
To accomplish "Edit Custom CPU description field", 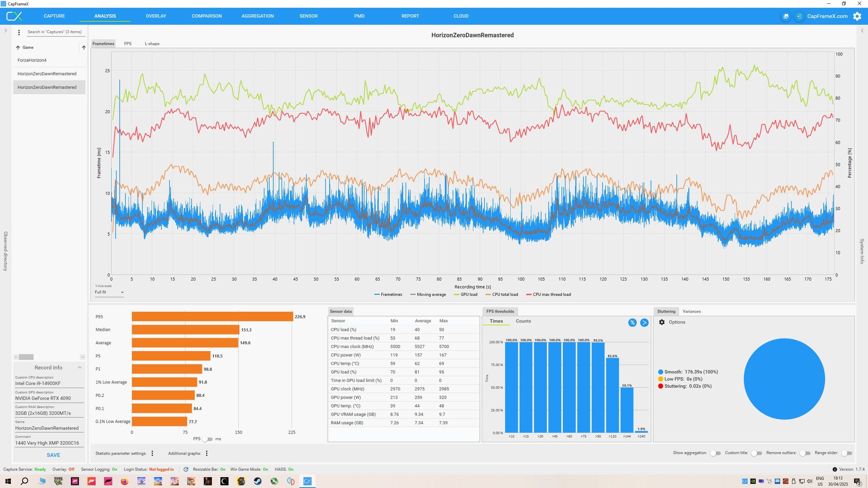I will tap(49, 384).
